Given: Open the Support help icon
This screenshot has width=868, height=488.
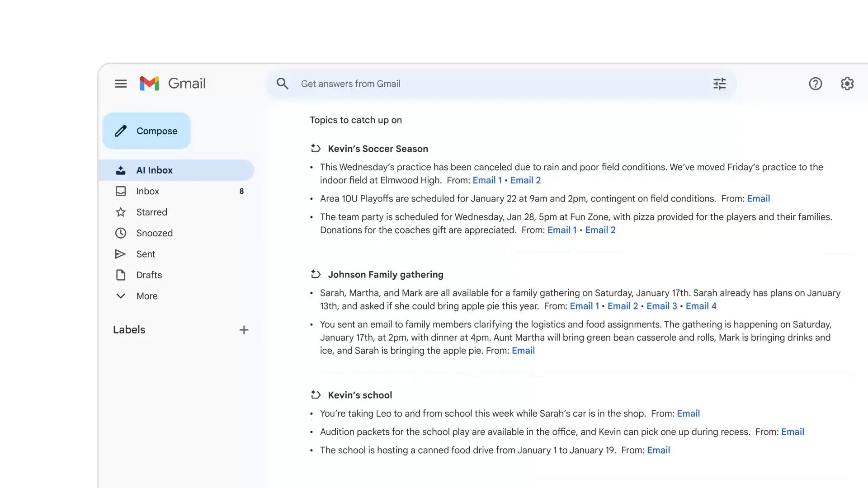Looking at the screenshot, I should (x=815, y=84).
